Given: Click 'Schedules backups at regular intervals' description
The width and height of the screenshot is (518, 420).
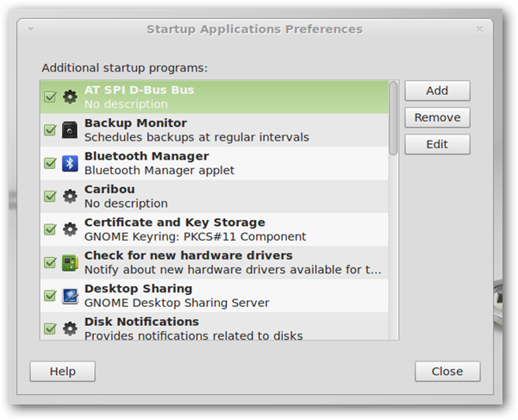Looking at the screenshot, I should click(197, 137).
